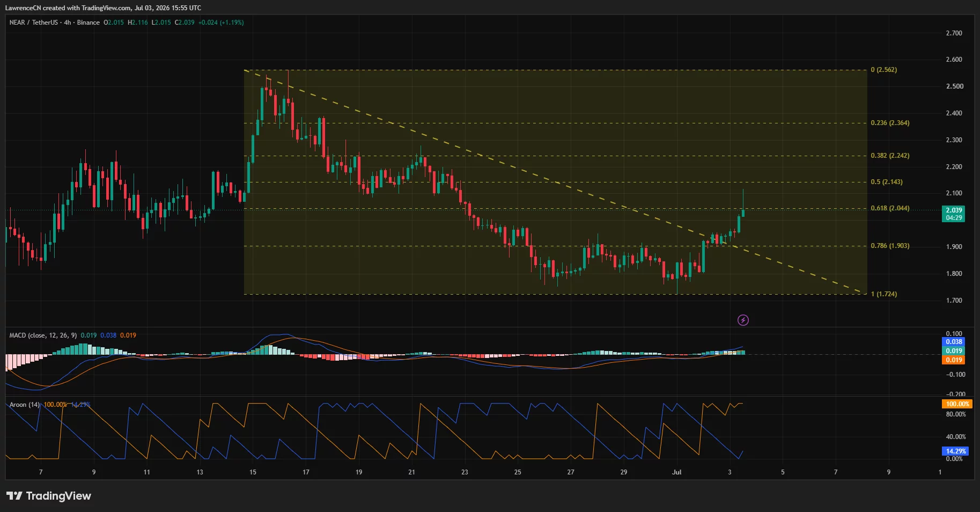Click Fibonacci label 0.382 (2.242)

[890, 156]
